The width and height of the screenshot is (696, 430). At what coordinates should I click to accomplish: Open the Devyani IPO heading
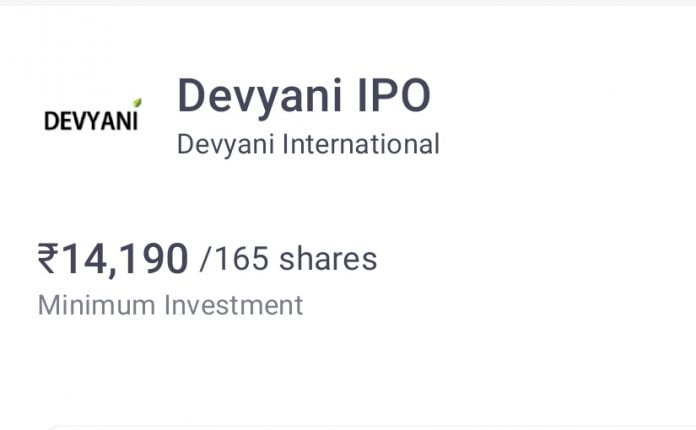(304, 97)
